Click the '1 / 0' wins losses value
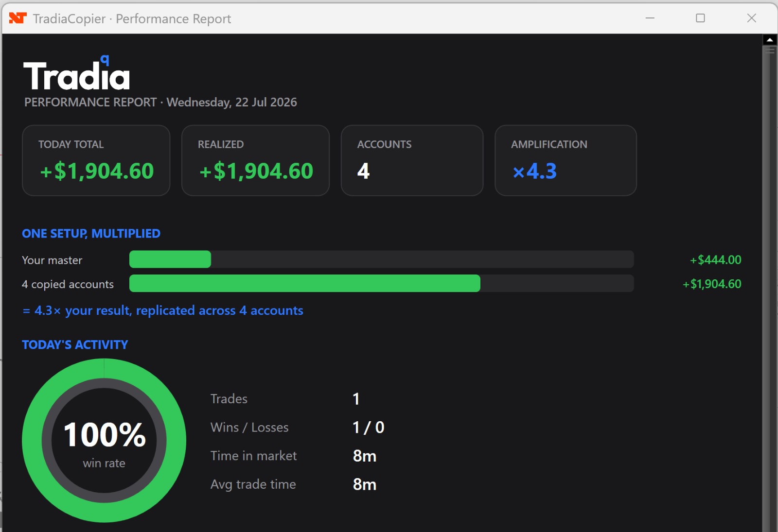This screenshot has width=778, height=532. tap(369, 428)
